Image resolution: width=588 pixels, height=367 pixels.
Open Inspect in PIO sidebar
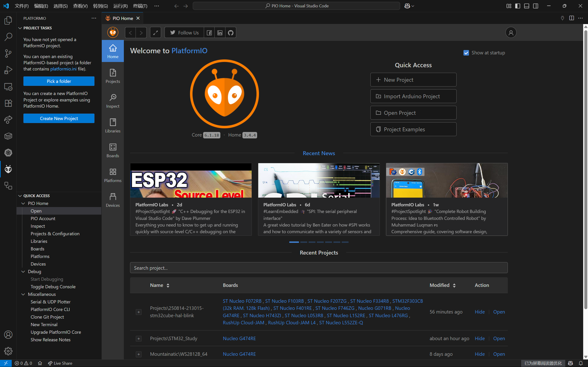click(x=113, y=101)
